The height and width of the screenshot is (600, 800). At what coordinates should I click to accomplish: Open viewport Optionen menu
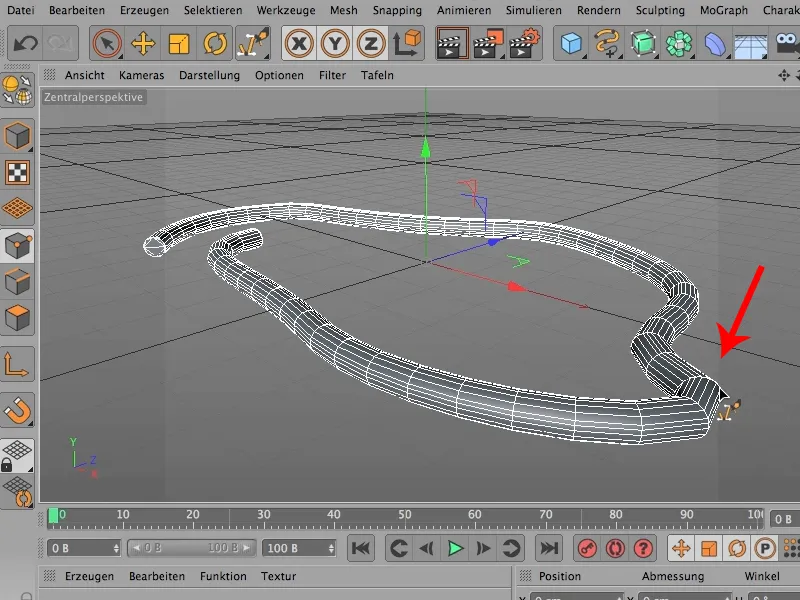[279, 76]
